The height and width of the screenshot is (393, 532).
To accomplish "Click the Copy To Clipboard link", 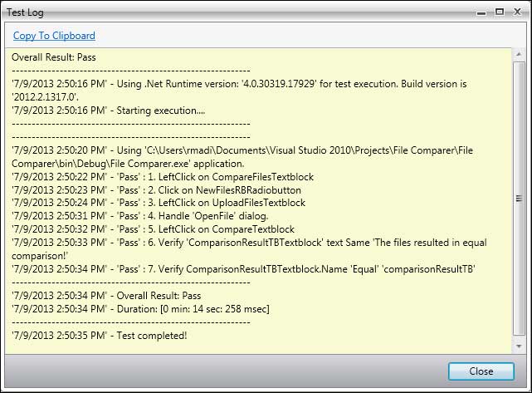I will 54,36.
